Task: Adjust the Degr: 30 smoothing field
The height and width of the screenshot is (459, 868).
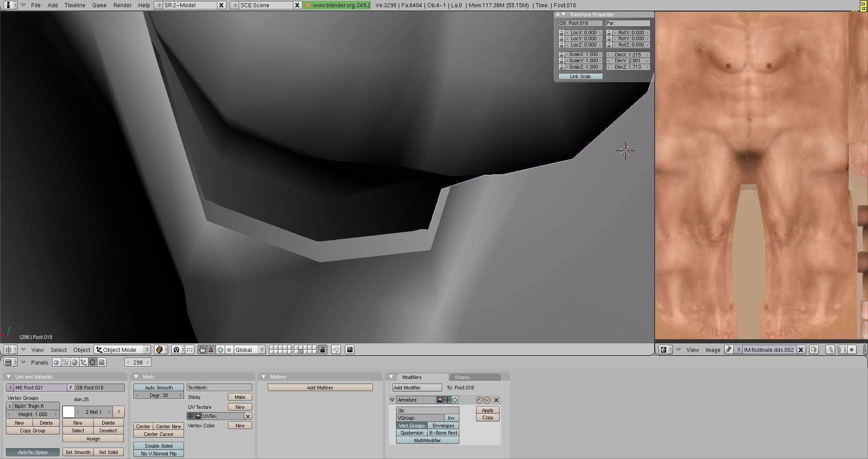Action: [159, 395]
